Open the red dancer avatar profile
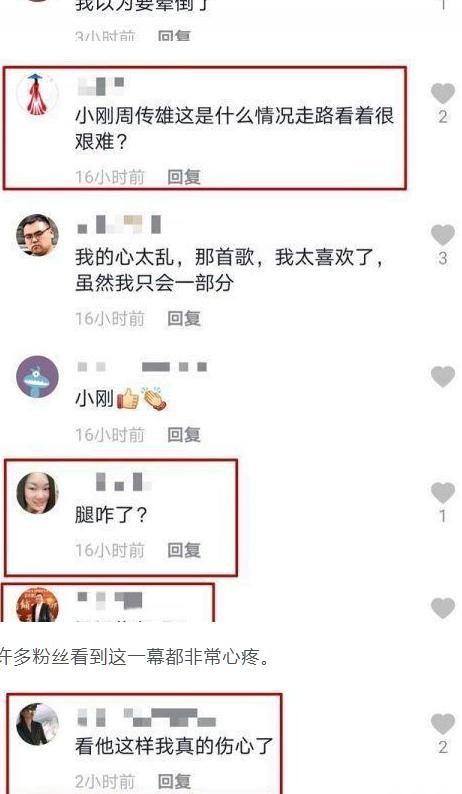The image size is (462, 794). 37,94
